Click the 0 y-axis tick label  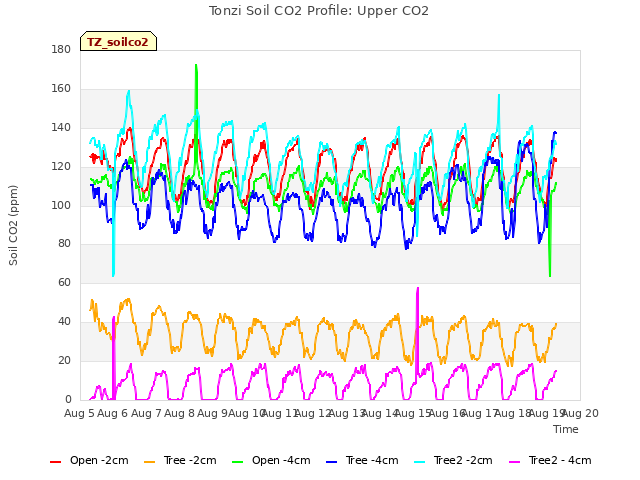point(68,399)
